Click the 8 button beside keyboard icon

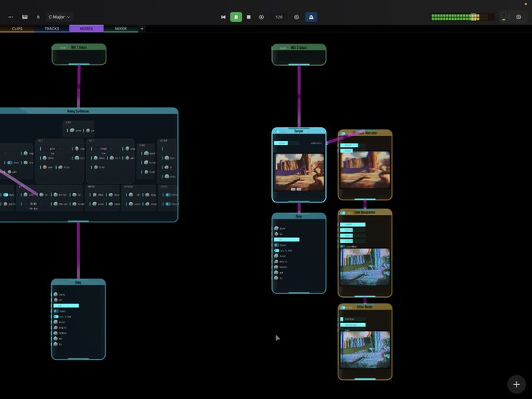pyautogui.click(x=38, y=17)
